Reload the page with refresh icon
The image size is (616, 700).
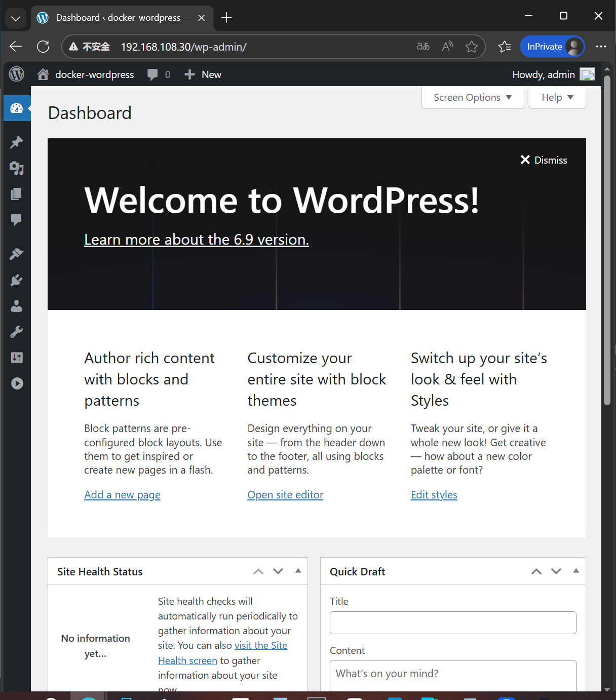[x=44, y=47]
